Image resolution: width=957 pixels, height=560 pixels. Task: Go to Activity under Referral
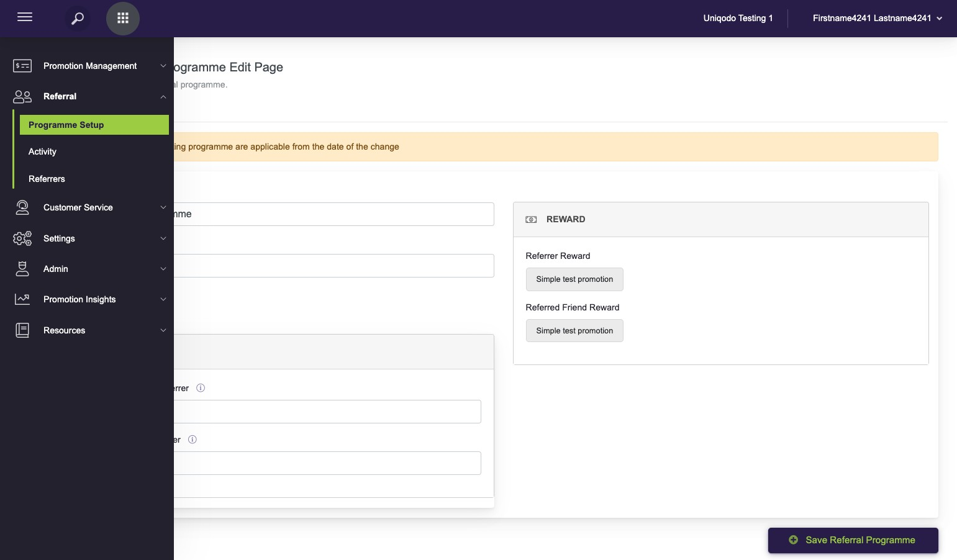[x=42, y=151]
